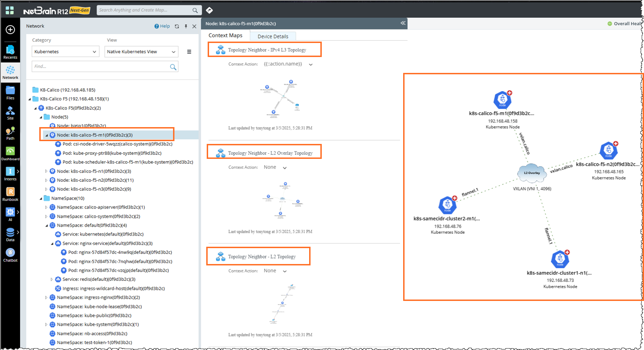Collapse the Node(5) folder

point(41,117)
